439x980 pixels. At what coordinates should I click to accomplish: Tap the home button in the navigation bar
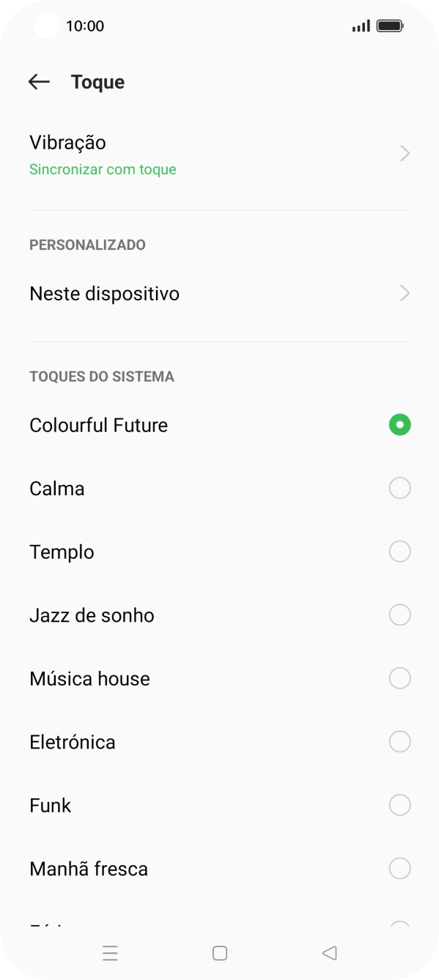click(219, 953)
